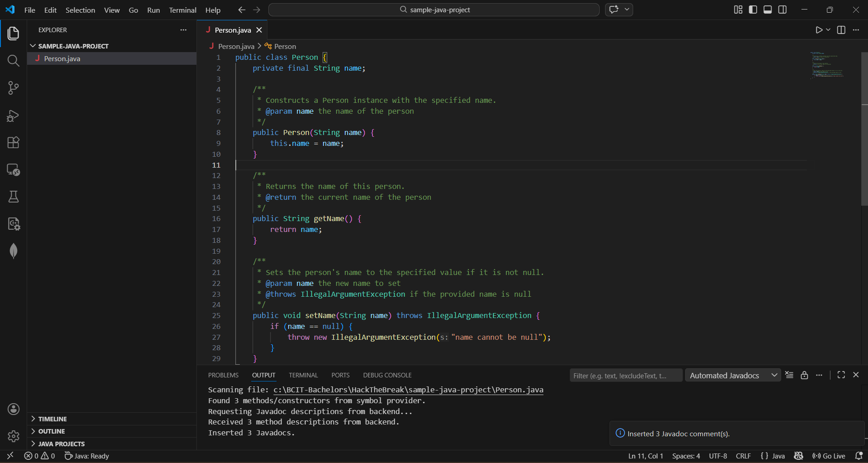The image size is (868, 463).
Task: Toggle the bottom panel visibility
Action: (x=768, y=10)
